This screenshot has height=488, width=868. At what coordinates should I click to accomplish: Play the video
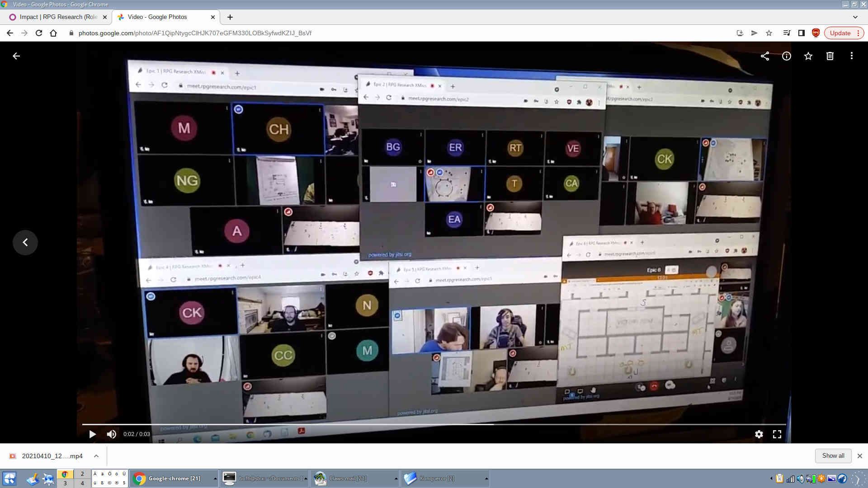(x=92, y=434)
